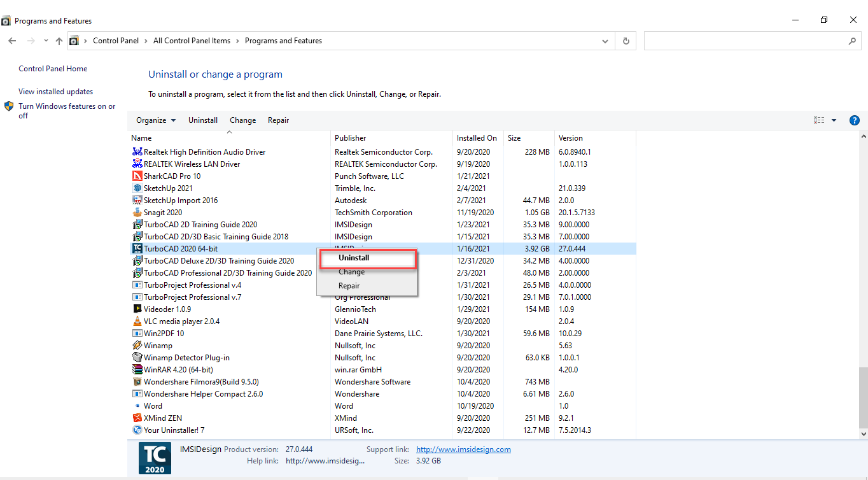This screenshot has height=480, width=868.
Task: Click the VLC media player cone icon
Action: pyautogui.click(x=137, y=321)
